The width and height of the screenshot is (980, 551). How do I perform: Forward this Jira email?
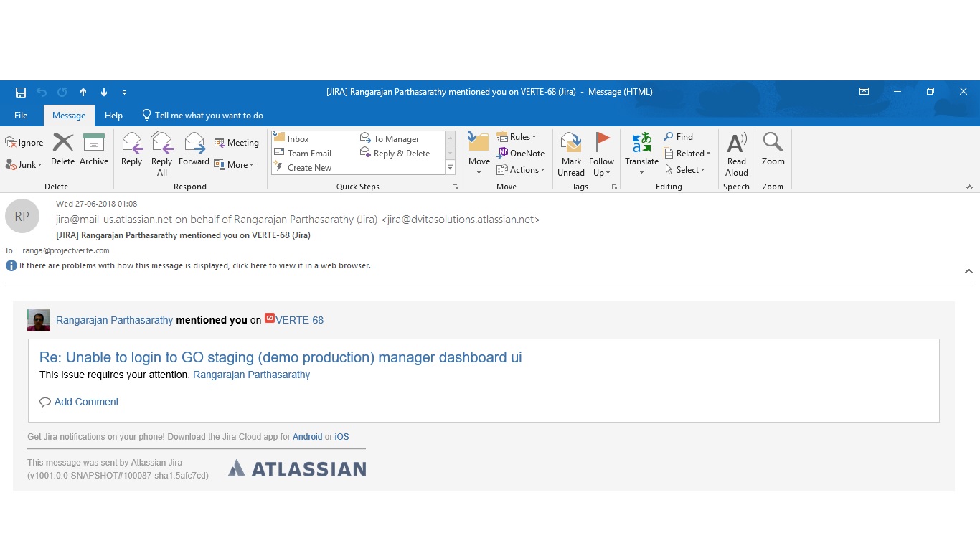[x=194, y=149]
